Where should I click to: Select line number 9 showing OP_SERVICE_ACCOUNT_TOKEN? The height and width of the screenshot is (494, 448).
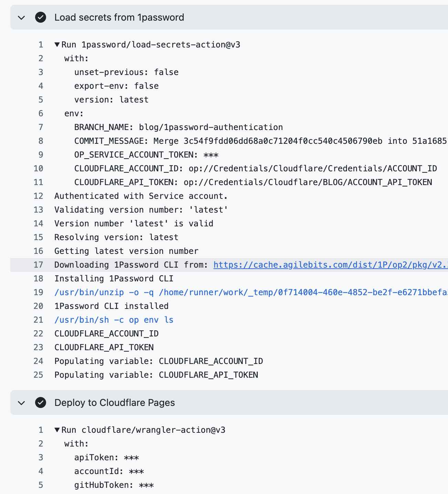click(x=41, y=154)
